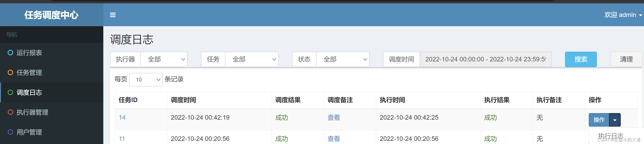Open the 任务 filter dropdown
644x144 pixels.
pyautogui.click(x=252, y=60)
